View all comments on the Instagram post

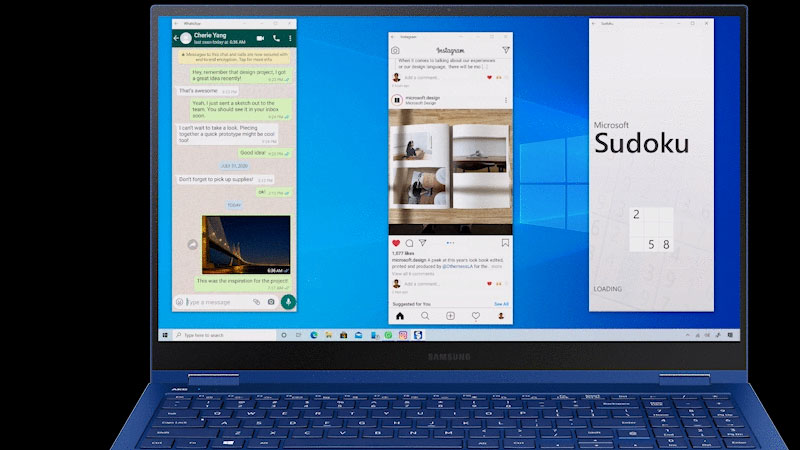click(x=413, y=274)
